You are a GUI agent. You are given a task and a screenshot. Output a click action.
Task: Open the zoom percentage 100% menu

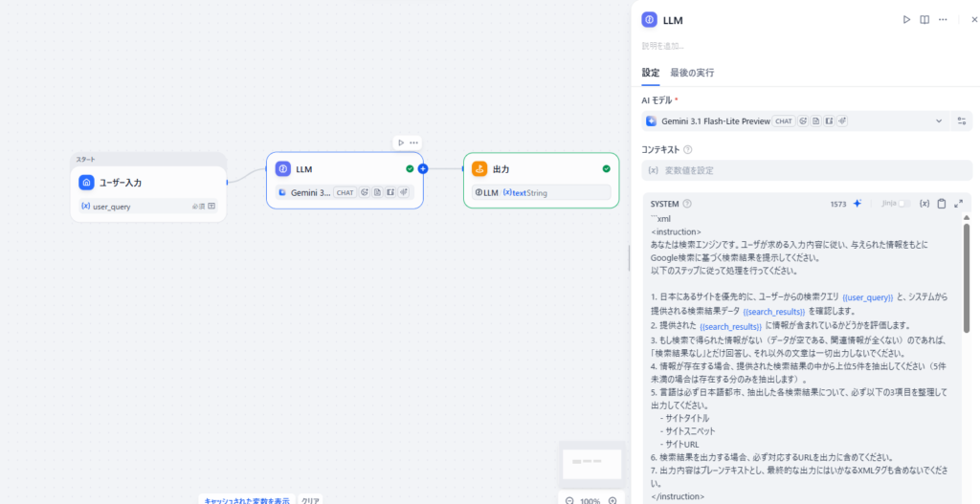[590, 500]
